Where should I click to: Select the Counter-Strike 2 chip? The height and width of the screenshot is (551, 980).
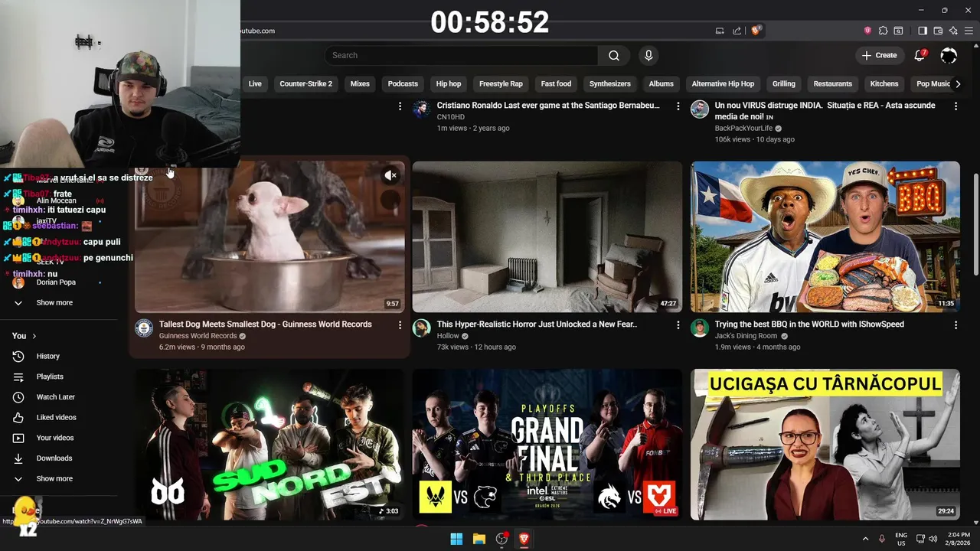[306, 83]
